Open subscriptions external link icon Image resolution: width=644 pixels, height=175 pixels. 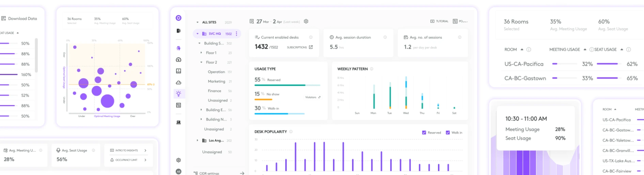[x=311, y=47]
